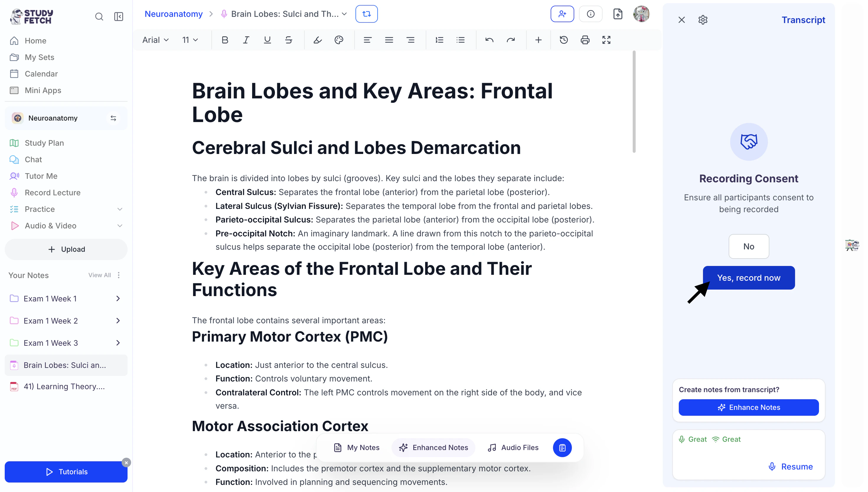
Task: Toggle the sidebar collapse icon
Action: tap(118, 17)
